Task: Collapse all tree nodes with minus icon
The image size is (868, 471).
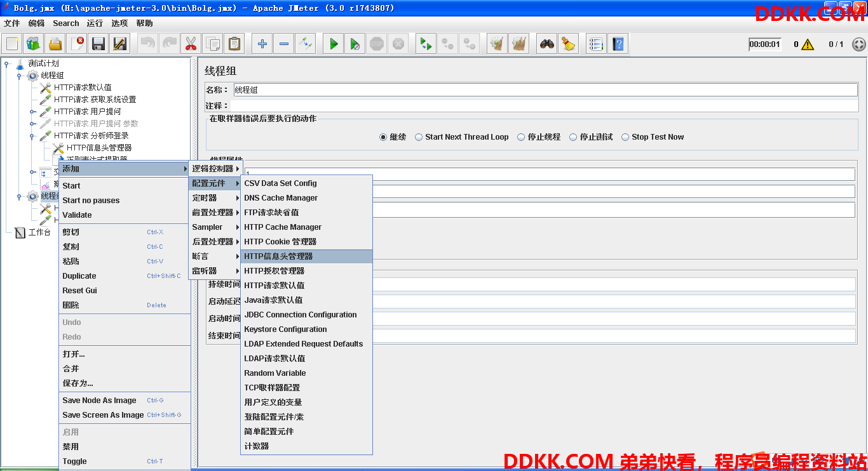Action: (284, 44)
